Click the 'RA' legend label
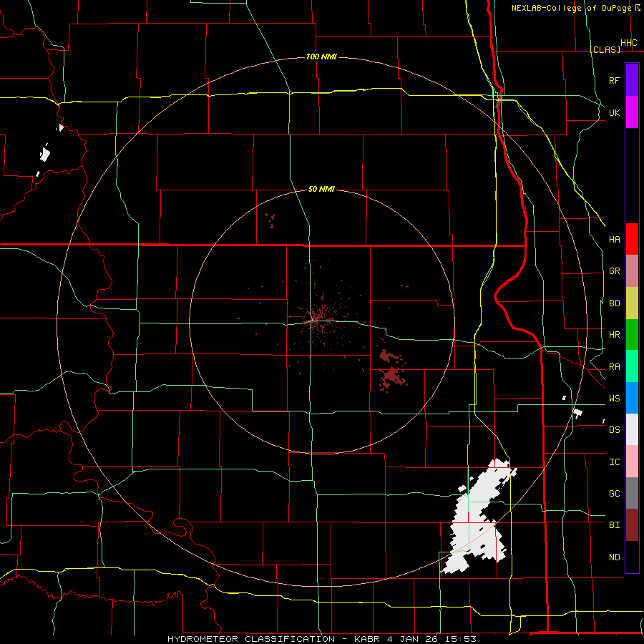The width and height of the screenshot is (644, 644). [x=614, y=367]
